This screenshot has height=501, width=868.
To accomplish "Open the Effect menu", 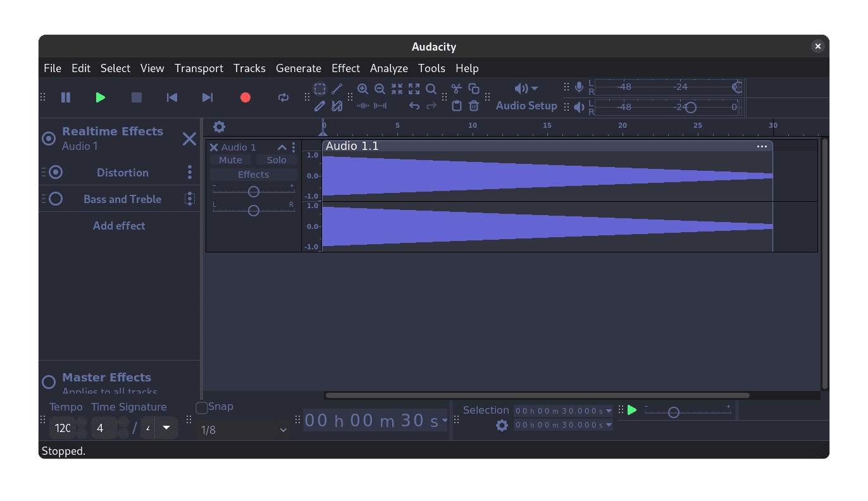I will coord(345,68).
